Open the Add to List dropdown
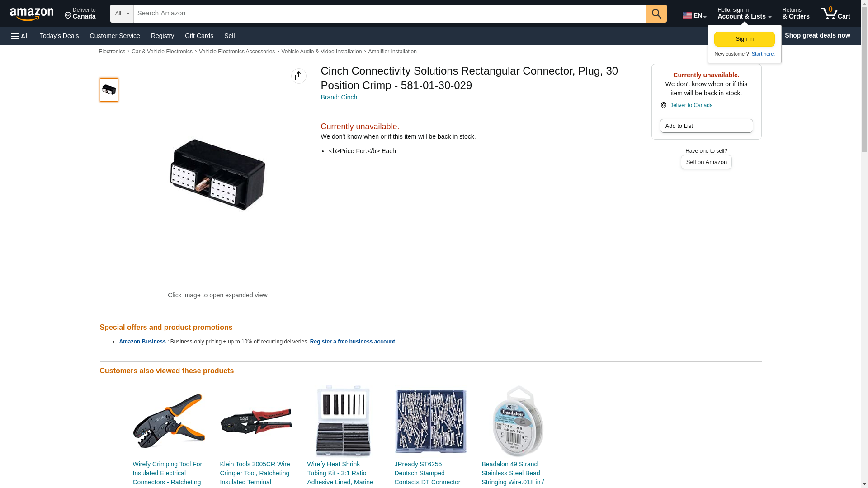Viewport: 868px width, 488px height. [x=706, y=126]
